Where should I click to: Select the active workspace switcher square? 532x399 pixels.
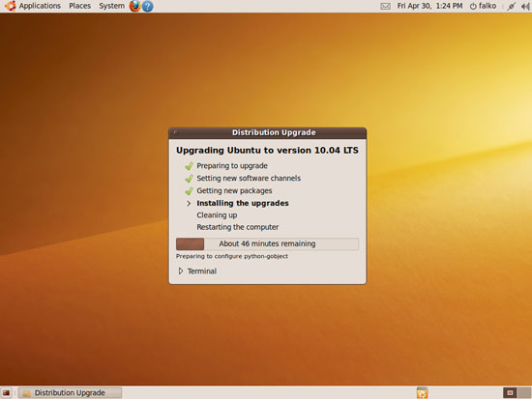[x=510, y=392]
